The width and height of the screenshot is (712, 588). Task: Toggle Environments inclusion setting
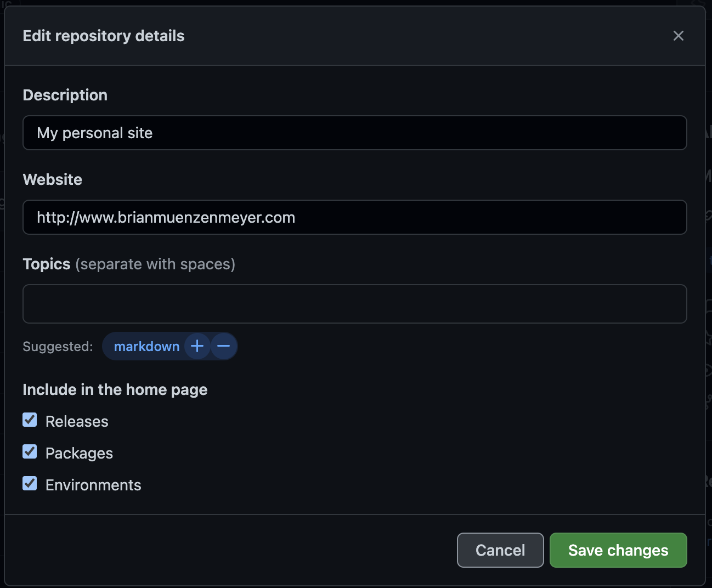click(x=30, y=483)
